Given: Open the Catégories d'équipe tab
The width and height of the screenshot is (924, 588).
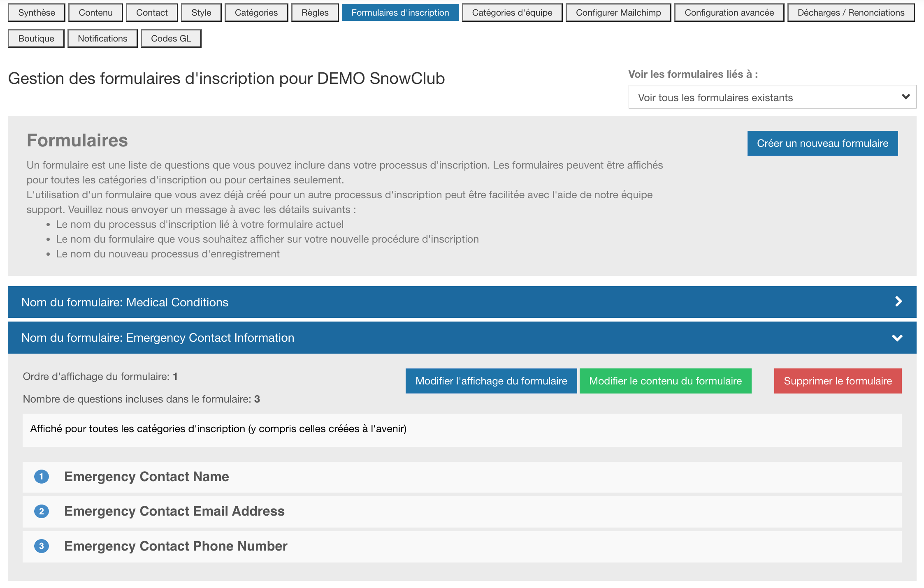Looking at the screenshot, I should (x=512, y=12).
